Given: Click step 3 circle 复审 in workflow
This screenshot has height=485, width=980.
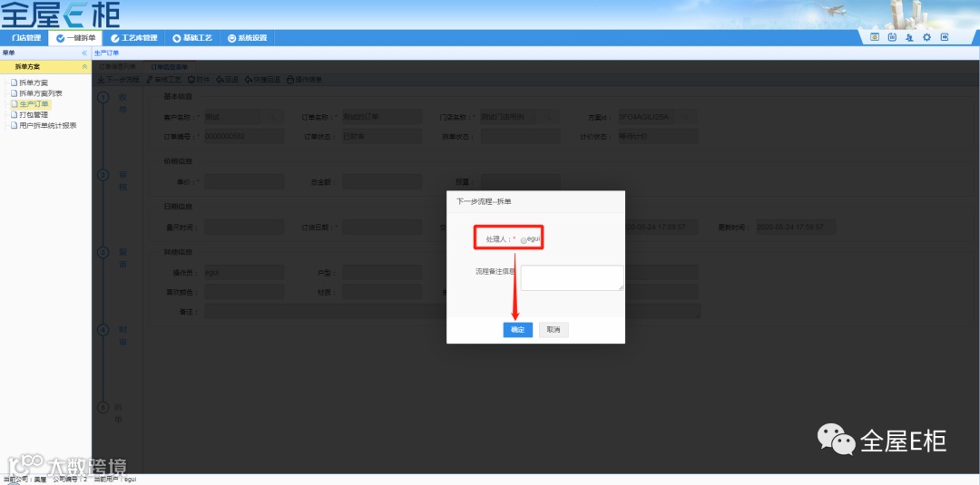Looking at the screenshot, I should [103, 252].
